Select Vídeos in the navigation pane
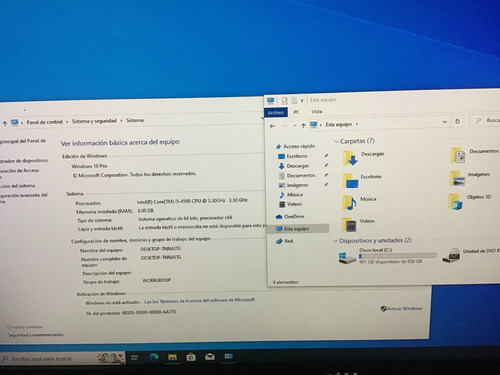Screen dimensions: 500x375 point(294,204)
